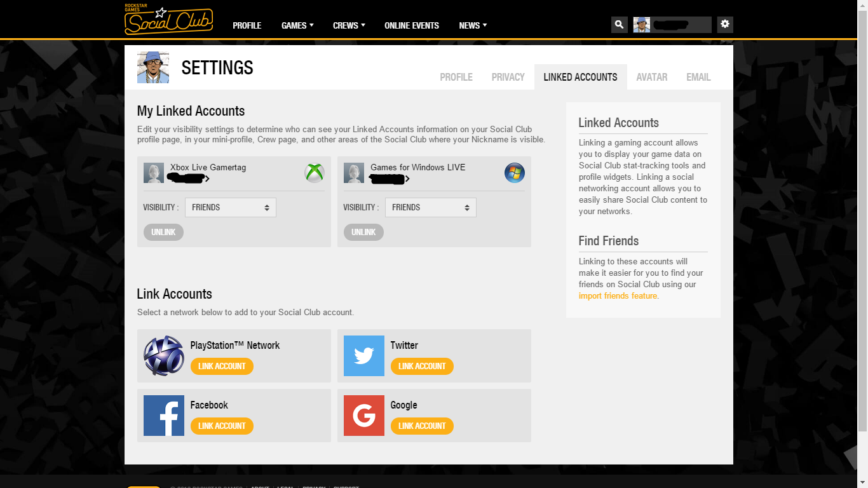Click the Rockstar Games Social Club logo
868x488 pixels.
(168, 19)
